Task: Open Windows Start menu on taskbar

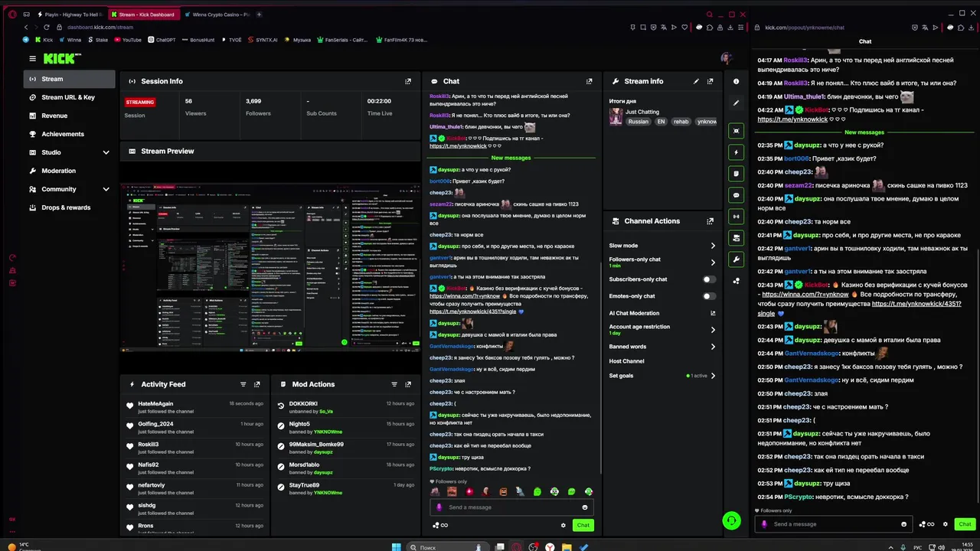Action: click(397, 547)
